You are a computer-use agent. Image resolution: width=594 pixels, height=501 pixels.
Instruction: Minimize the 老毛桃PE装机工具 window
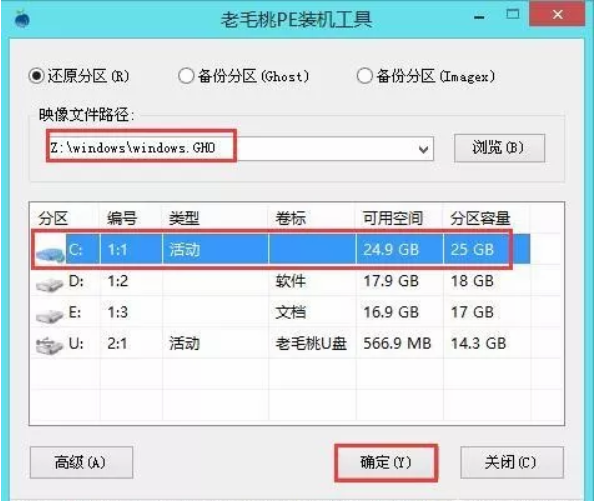click(479, 17)
